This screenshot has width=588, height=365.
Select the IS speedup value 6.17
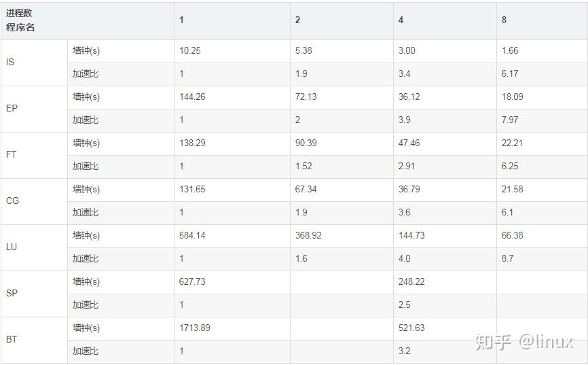point(509,74)
